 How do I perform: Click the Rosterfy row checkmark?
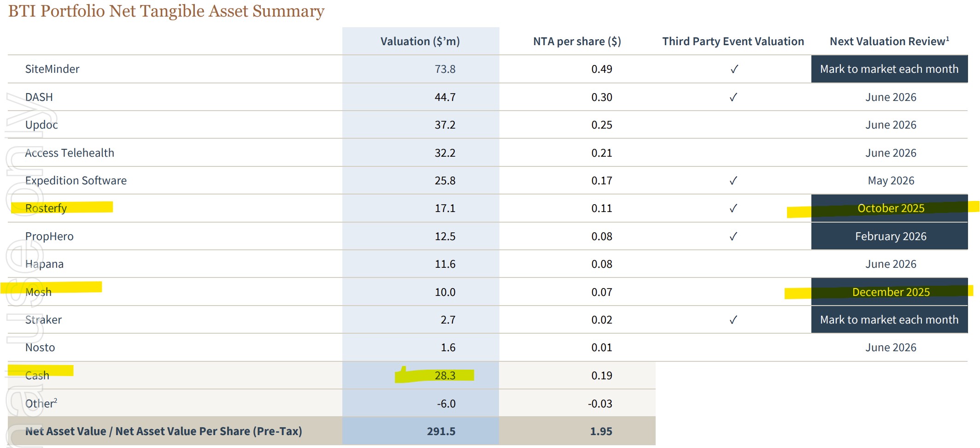(x=733, y=208)
